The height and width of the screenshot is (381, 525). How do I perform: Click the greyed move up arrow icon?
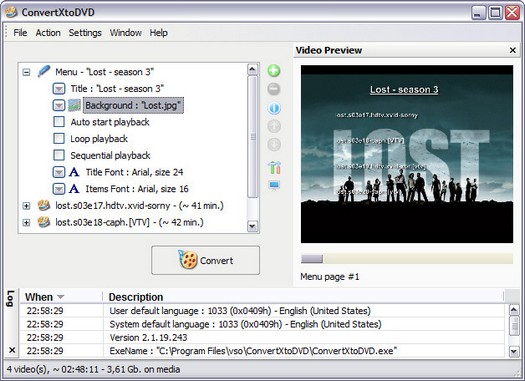274,126
